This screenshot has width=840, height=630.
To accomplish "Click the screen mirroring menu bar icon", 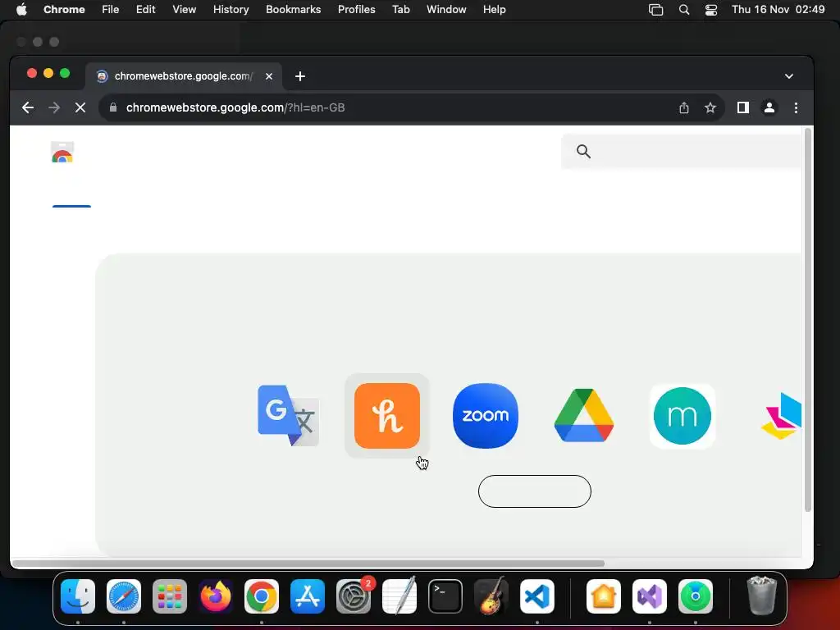I will (655, 10).
